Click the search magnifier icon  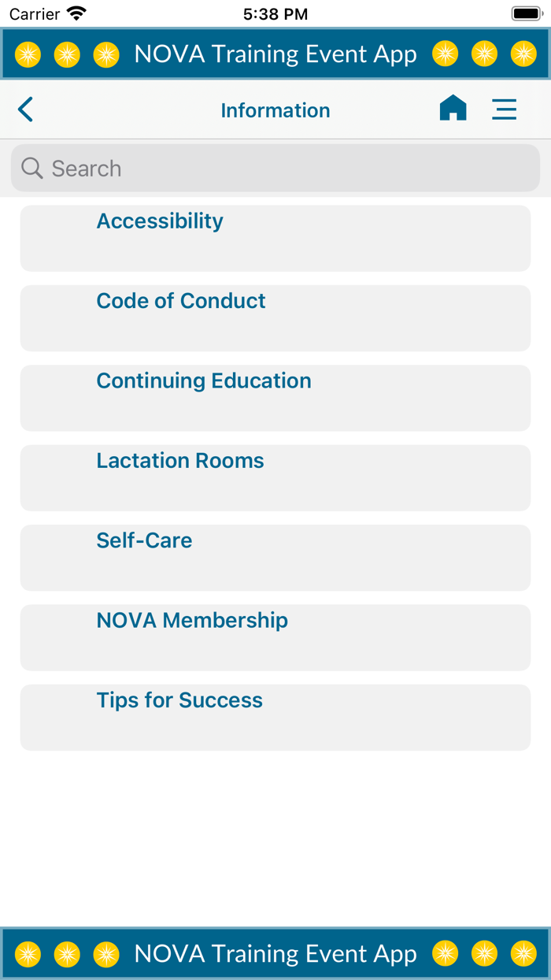pos(31,168)
